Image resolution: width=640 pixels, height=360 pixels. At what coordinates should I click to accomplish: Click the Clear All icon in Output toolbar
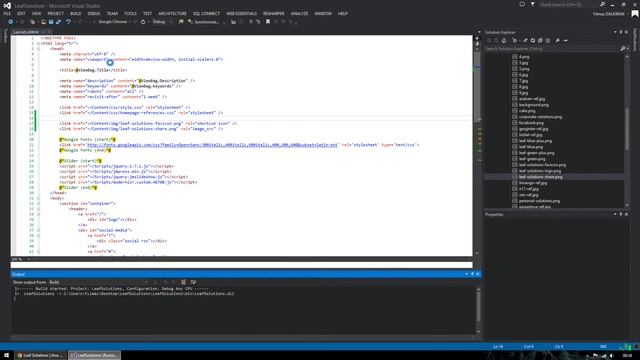point(183,282)
